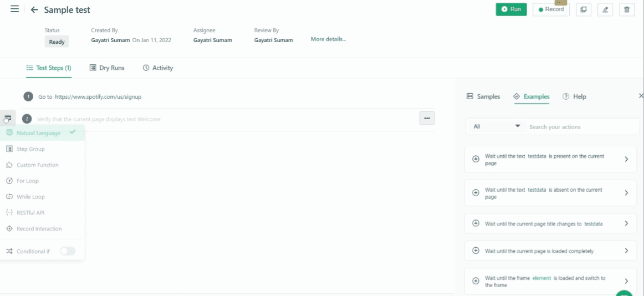The width and height of the screenshot is (644, 296).
Task: Open the All filter dropdown
Action: click(x=497, y=126)
